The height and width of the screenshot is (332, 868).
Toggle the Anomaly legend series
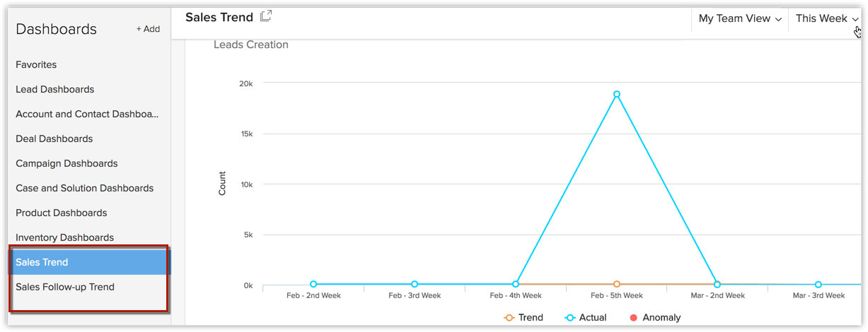coord(654,318)
